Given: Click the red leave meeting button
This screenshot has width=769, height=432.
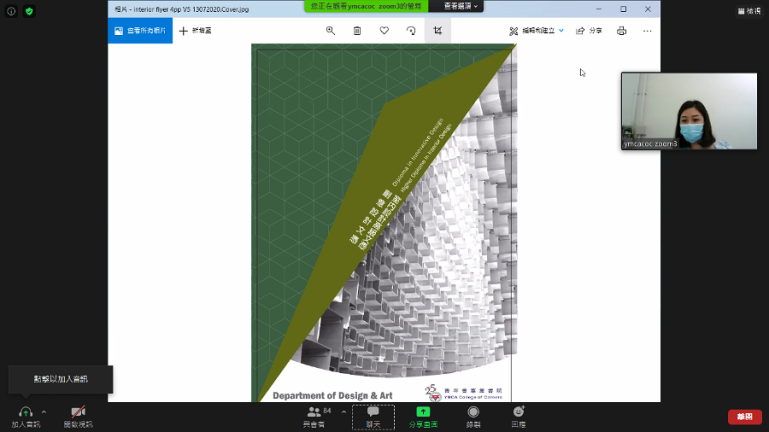Looking at the screenshot, I should [744, 416].
